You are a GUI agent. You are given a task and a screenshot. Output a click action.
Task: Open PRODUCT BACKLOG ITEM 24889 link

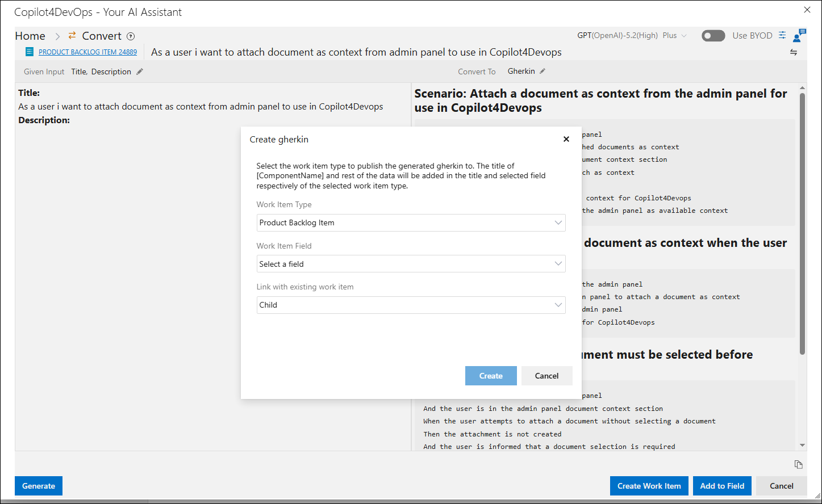(x=87, y=52)
